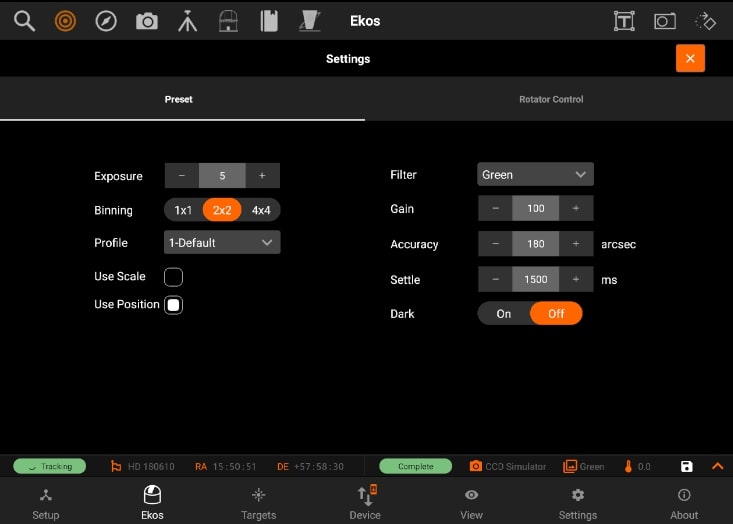
Task: Go to the Ekos bottom tab
Action: (152, 503)
